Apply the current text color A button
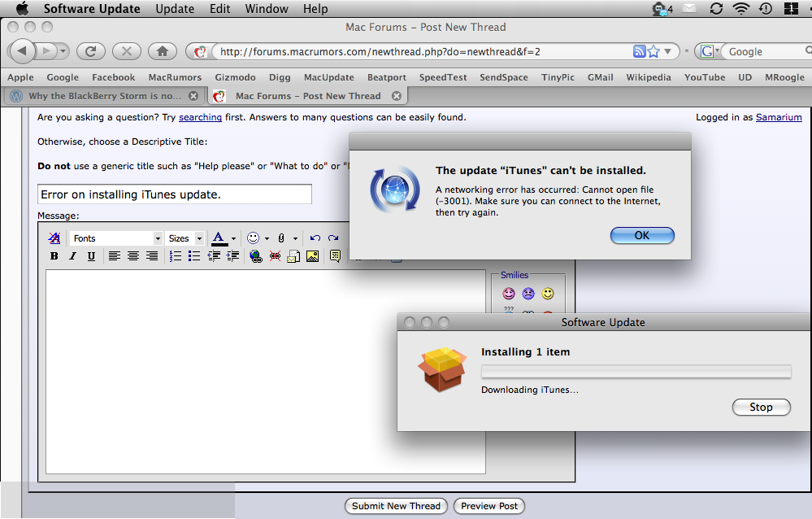This screenshot has height=519, width=812. tap(219, 238)
